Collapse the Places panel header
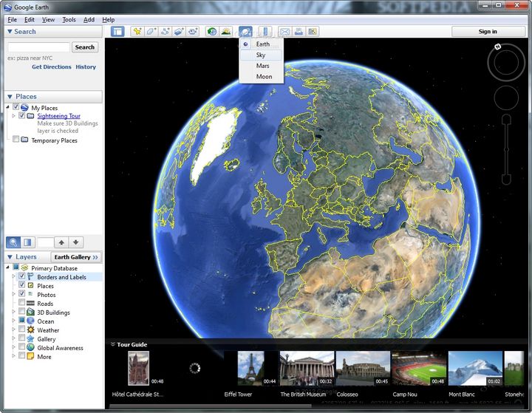Viewport: 532px width, 413px height. pyautogui.click(x=10, y=96)
